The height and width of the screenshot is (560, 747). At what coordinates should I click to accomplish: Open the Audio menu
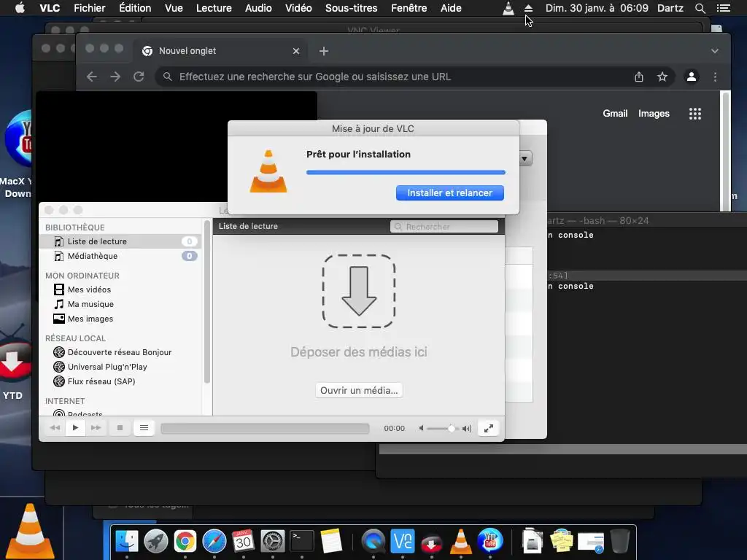coord(258,8)
